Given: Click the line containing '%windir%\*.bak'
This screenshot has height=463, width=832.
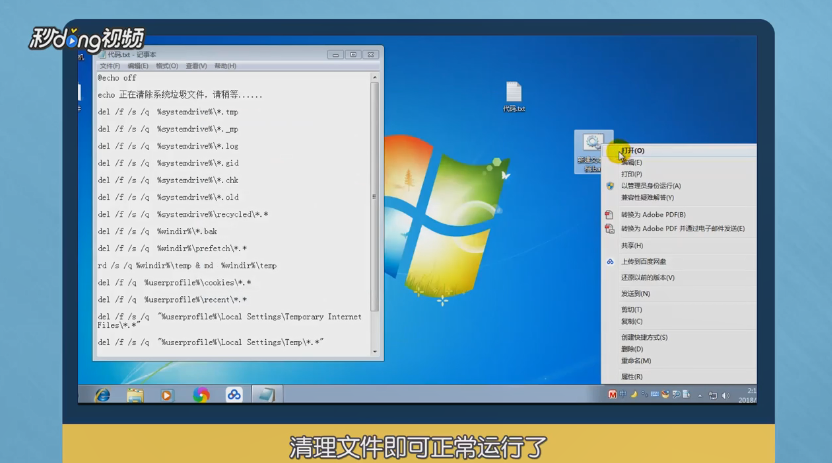Looking at the screenshot, I should click(x=157, y=231).
